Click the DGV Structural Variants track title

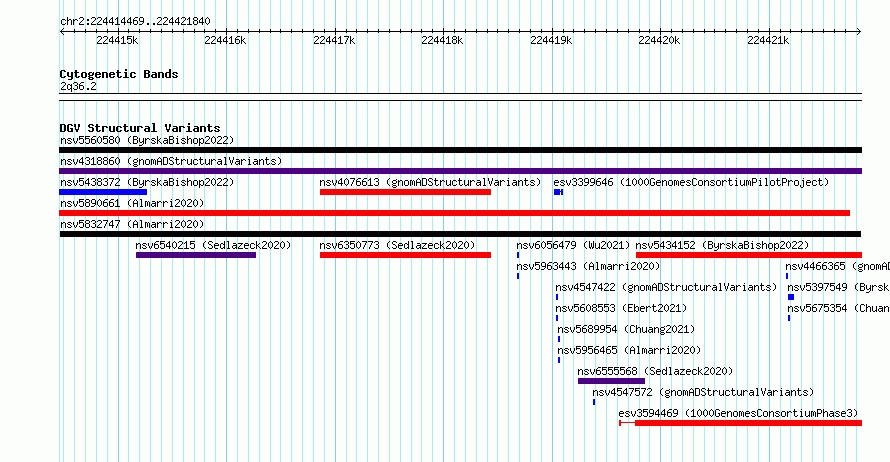point(140,128)
